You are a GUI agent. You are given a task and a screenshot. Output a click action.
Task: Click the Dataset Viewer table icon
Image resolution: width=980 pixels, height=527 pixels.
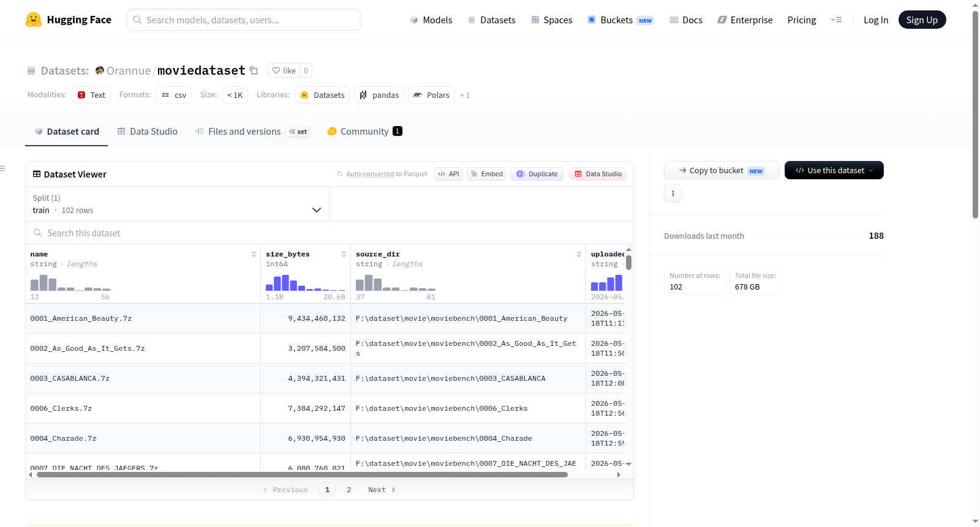pyautogui.click(x=37, y=174)
